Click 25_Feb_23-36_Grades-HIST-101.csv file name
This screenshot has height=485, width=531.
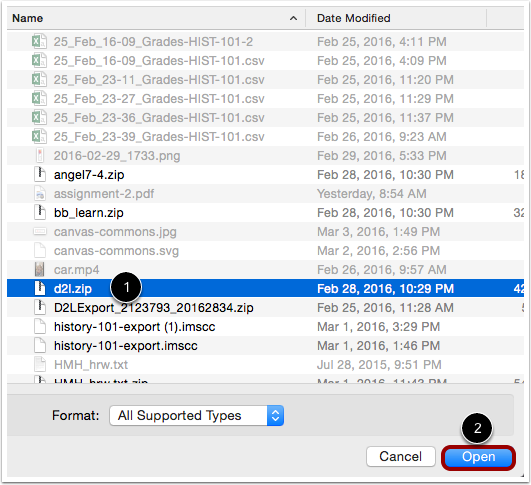(159, 118)
